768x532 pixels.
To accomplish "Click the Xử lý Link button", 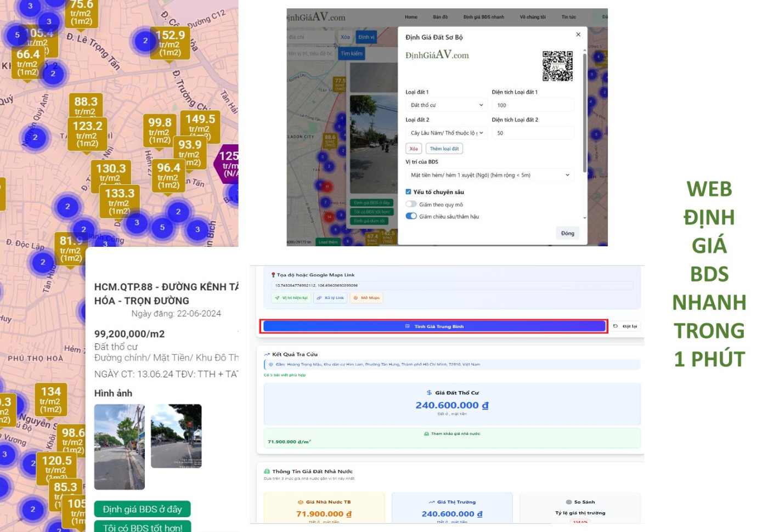I will click(330, 298).
